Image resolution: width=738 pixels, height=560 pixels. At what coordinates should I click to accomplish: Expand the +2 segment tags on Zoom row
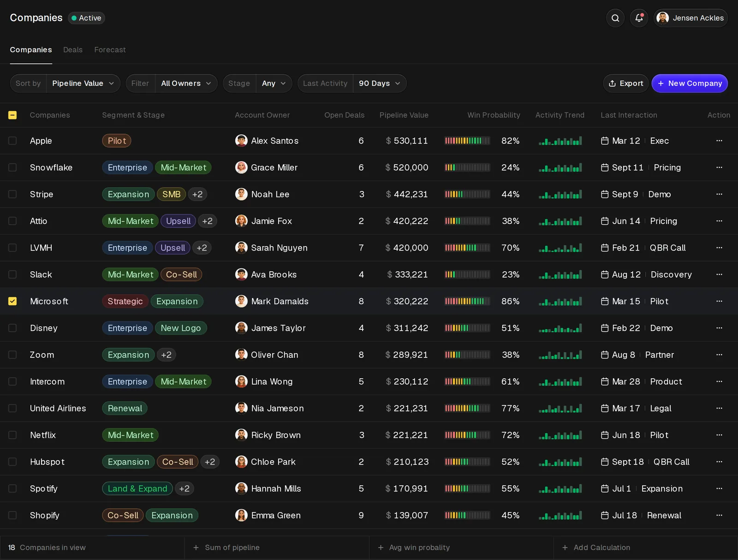tap(166, 355)
